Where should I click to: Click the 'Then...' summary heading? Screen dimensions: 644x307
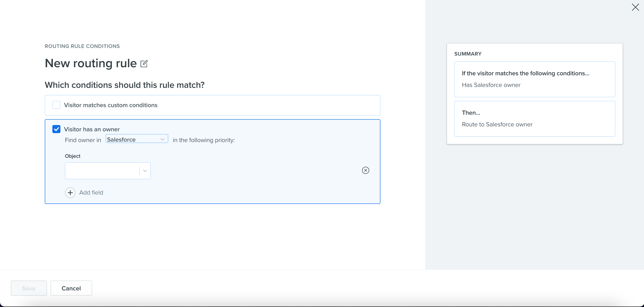point(471,113)
